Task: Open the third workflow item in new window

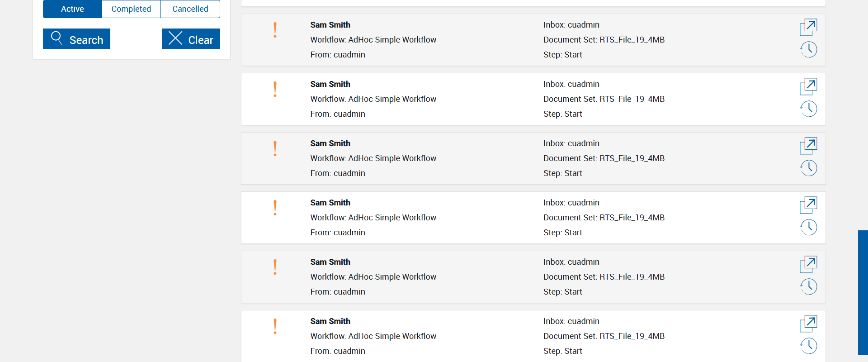Action: point(808,146)
